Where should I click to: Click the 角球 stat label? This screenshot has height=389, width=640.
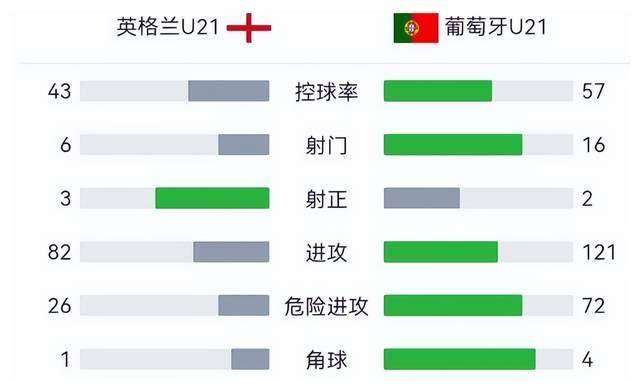(327, 360)
